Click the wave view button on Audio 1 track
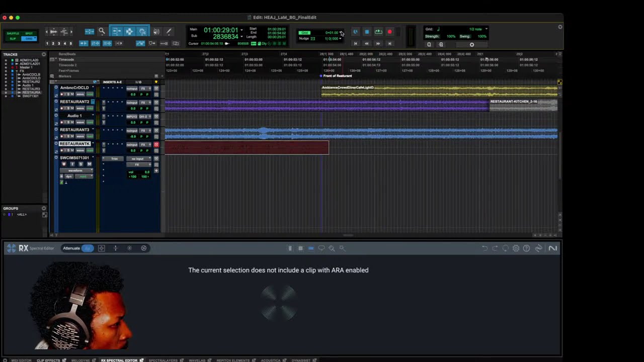The width and height of the screenshot is (644, 362). (x=80, y=122)
